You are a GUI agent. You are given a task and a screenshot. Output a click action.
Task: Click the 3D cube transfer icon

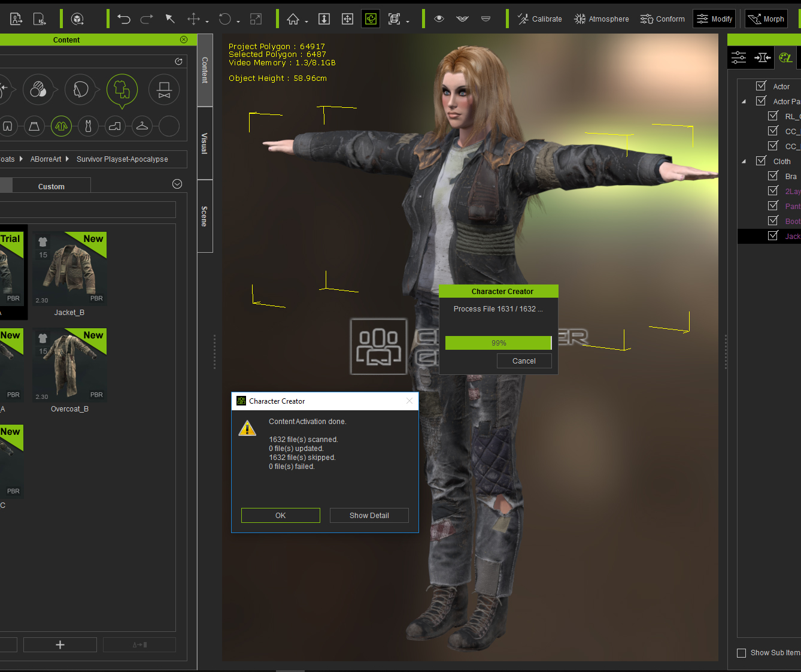[77, 19]
